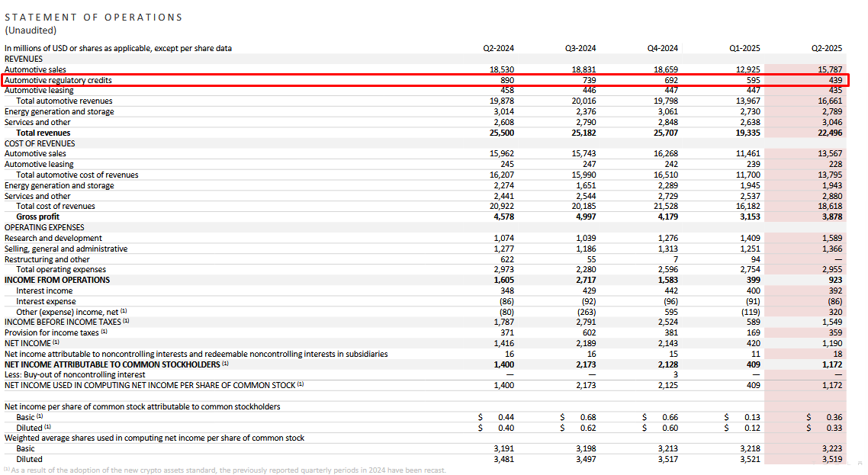Click the 'Restructuring and other' row label
This screenshot has width=868, height=475.
(47, 260)
